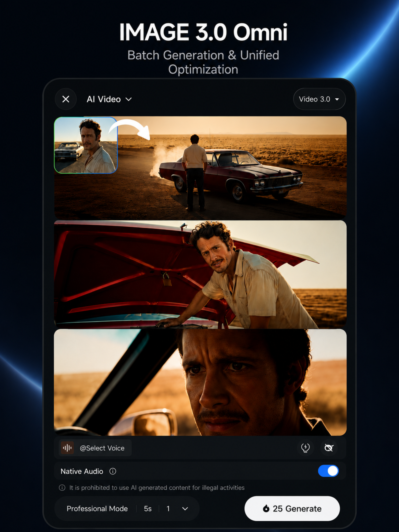Select the reference portrait thumbnail of the man and car
This screenshot has height=532, width=399.
pos(86,145)
